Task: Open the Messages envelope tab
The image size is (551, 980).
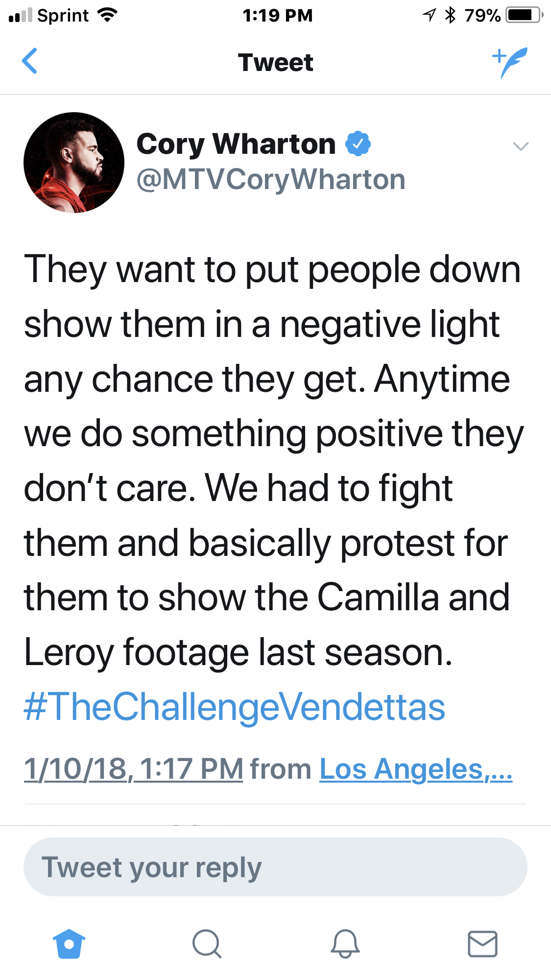Action: click(483, 943)
